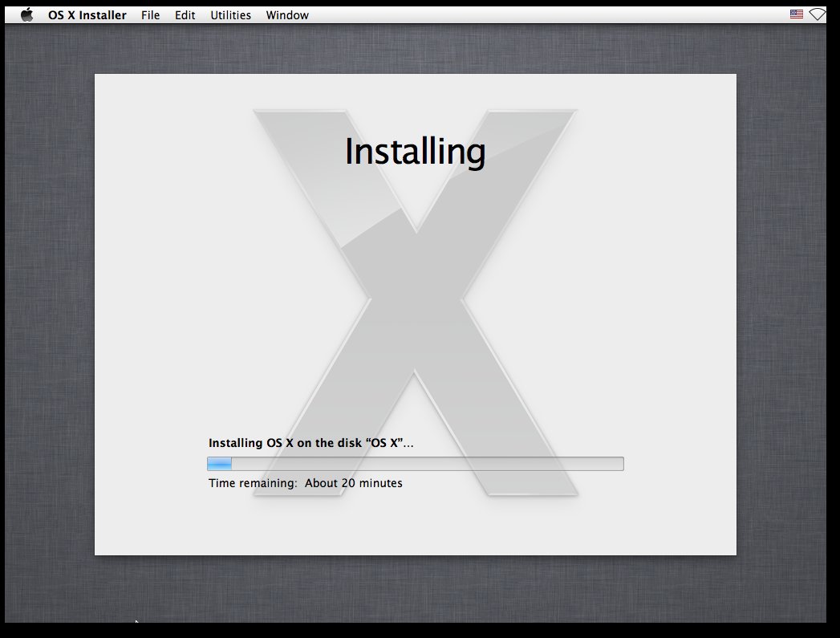Open the Edit menu
Screen dimensions: 840x638
click(x=185, y=15)
